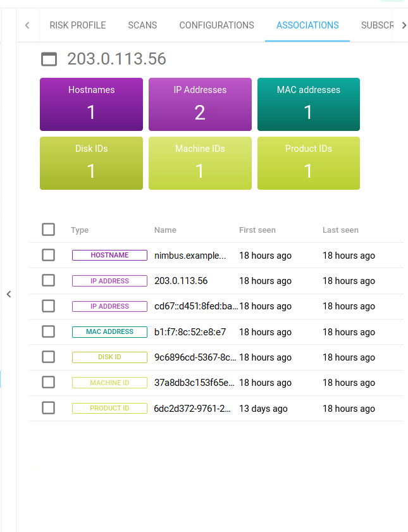408x532 pixels.
Task: Click the Hostnames summary card
Action: [x=91, y=104]
